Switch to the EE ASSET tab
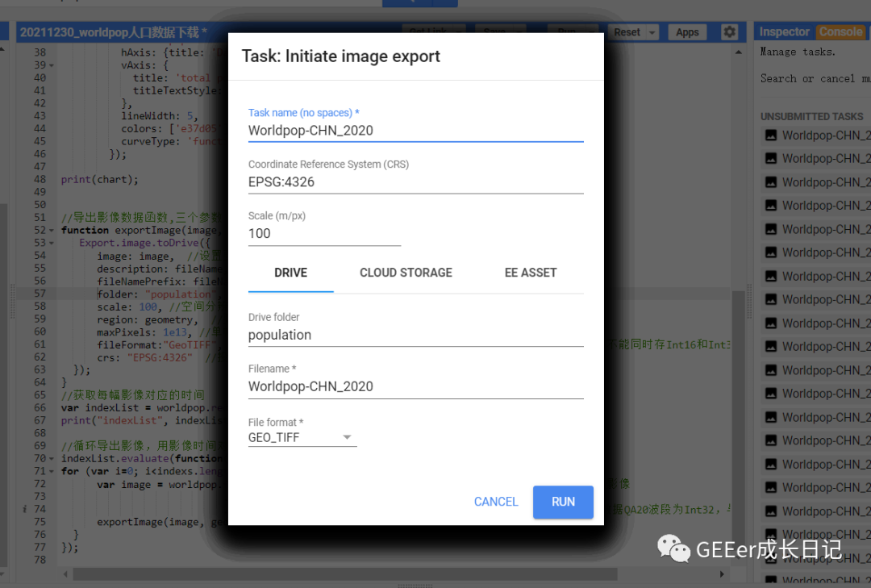The width and height of the screenshot is (871, 588). [x=531, y=273]
